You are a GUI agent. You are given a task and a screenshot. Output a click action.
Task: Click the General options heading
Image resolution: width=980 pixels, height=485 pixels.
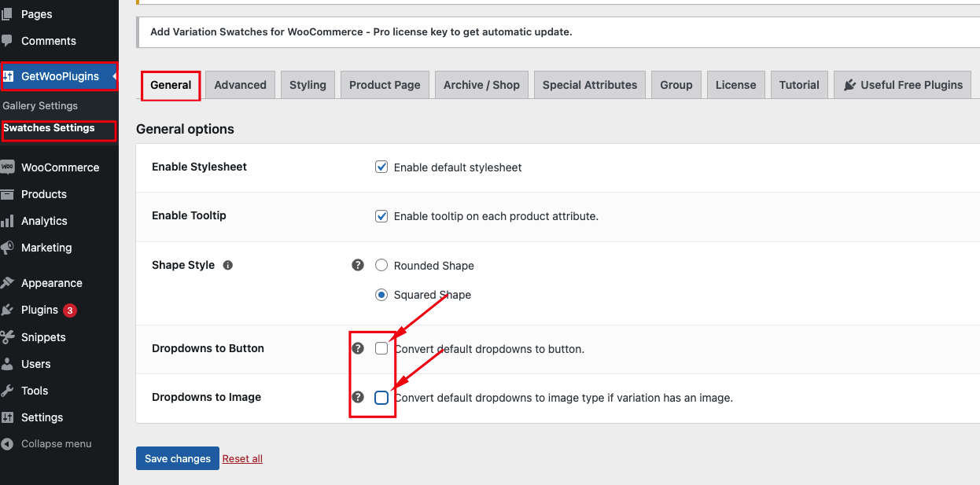(x=185, y=129)
